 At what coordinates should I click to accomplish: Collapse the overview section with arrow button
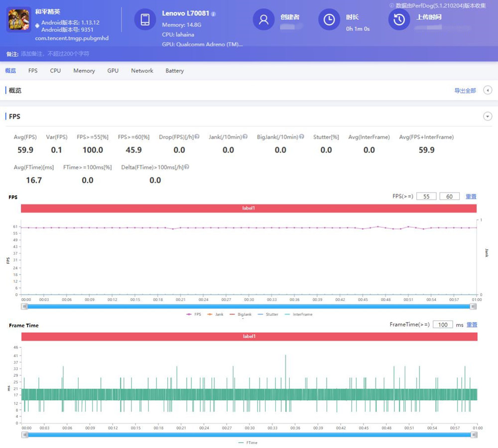[x=488, y=90]
